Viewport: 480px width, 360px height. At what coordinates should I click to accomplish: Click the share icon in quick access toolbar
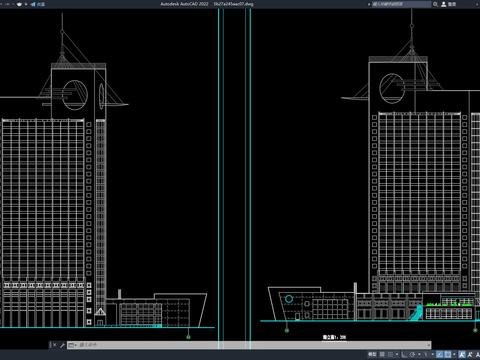point(33,4)
